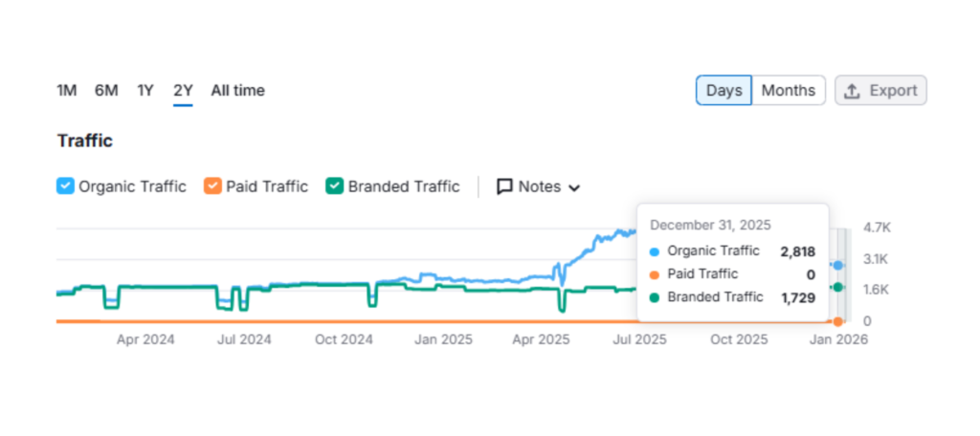The width and height of the screenshot is (980, 436).
Task: Click the Jul 2024 axis label
Action: [243, 339]
